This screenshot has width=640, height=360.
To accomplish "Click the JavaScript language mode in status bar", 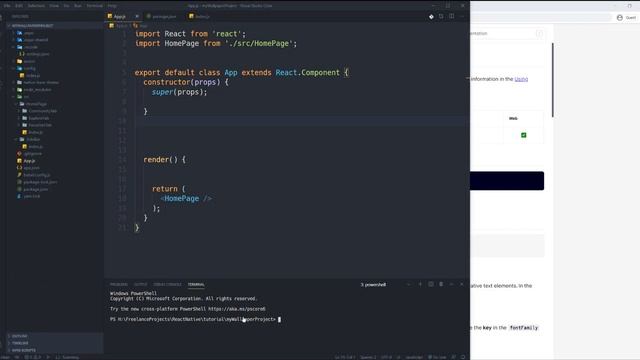I will pos(414,357).
